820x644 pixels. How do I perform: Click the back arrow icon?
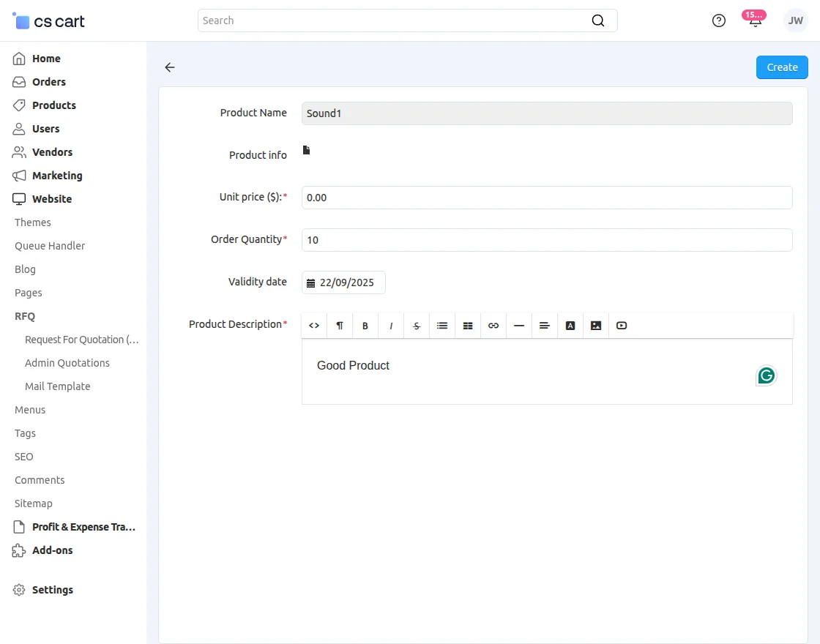click(170, 67)
